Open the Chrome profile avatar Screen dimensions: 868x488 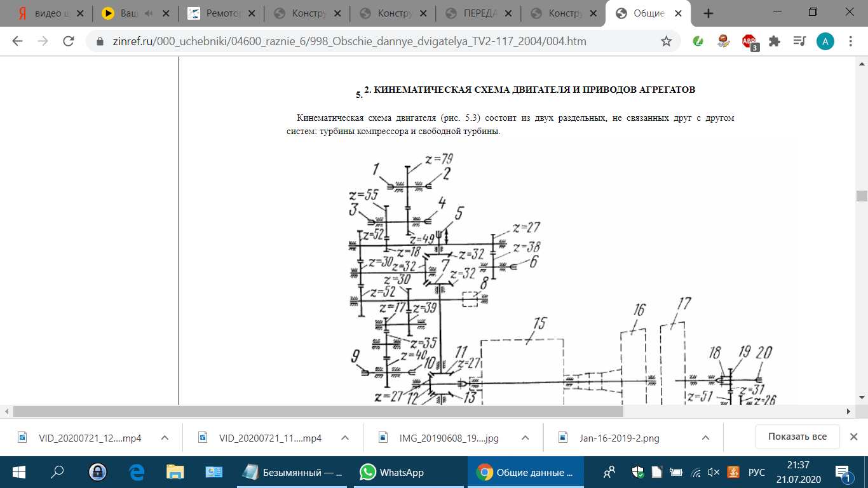(x=825, y=41)
